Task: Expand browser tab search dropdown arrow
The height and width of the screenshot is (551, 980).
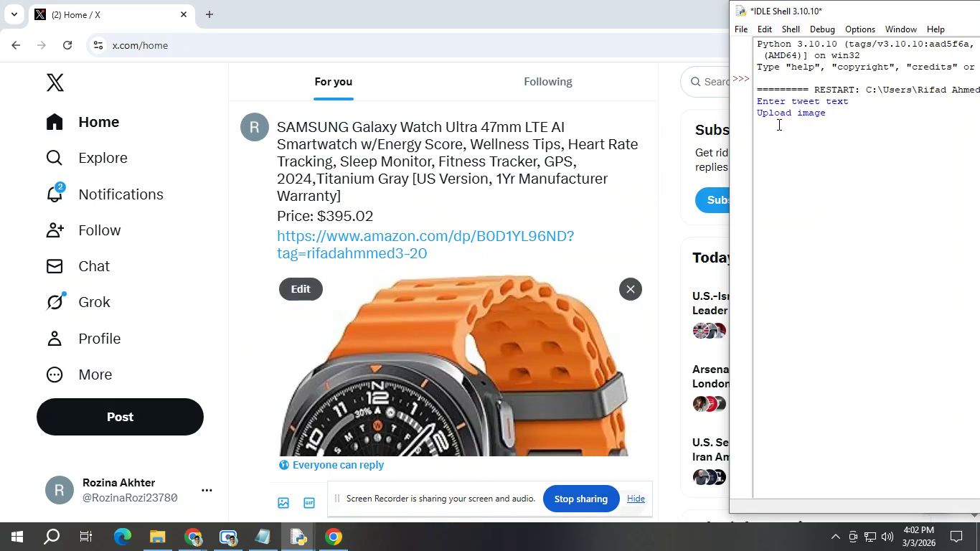Action: pyautogui.click(x=14, y=14)
